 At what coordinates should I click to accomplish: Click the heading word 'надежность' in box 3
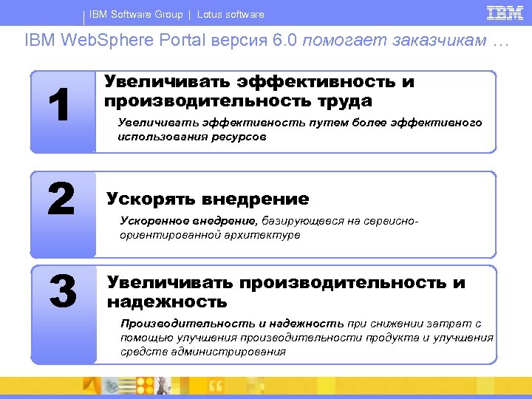point(167,301)
